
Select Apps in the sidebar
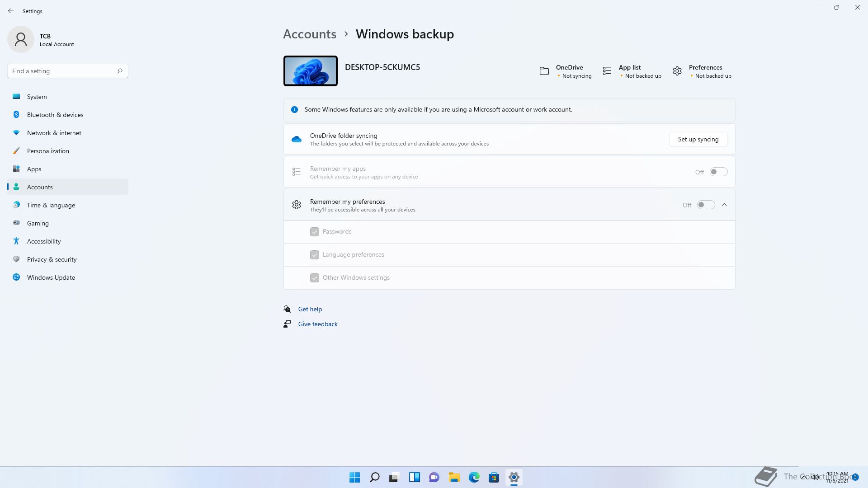coord(68,169)
